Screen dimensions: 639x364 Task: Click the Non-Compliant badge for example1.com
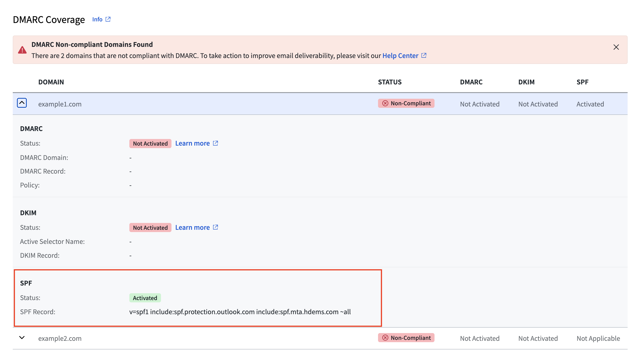point(406,103)
